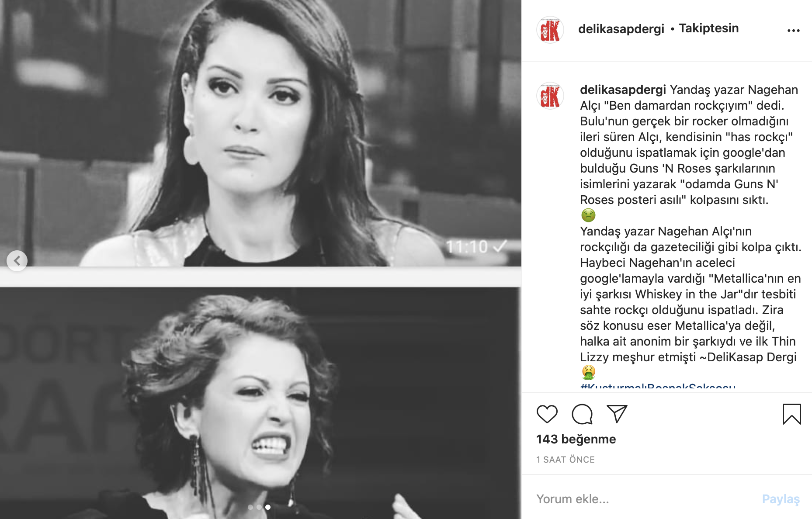Open the hashtag link below the caption
Viewport: 812px width, 519px height.
[658, 386]
